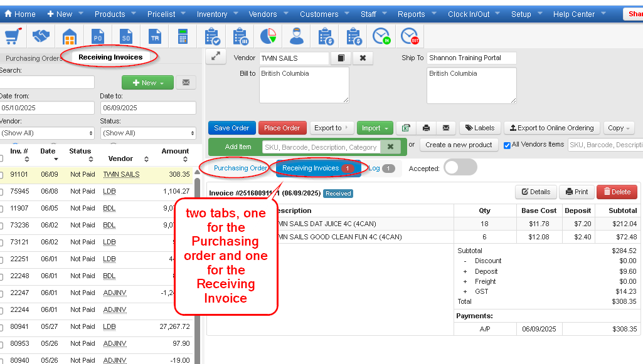Click the Search input box
Viewport: 643px width, 364px height.
point(47,82)
